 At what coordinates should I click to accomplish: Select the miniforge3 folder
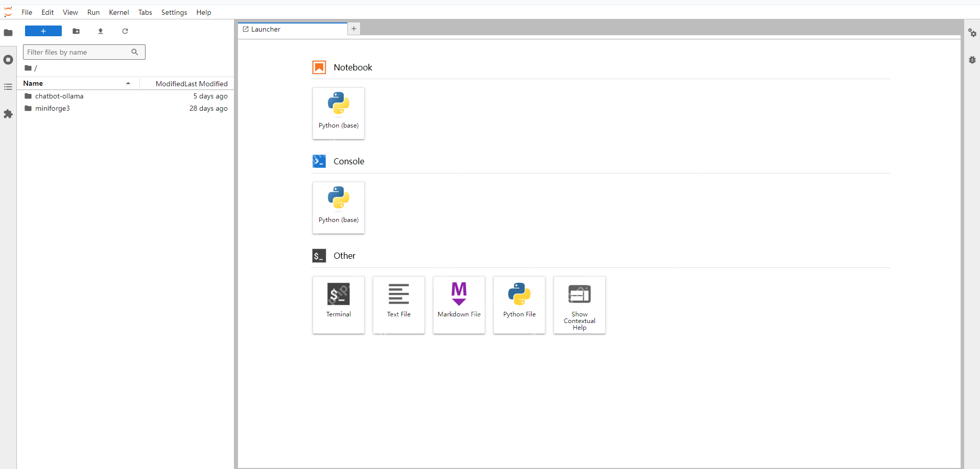pyautogui.click(x=126, y=108)
